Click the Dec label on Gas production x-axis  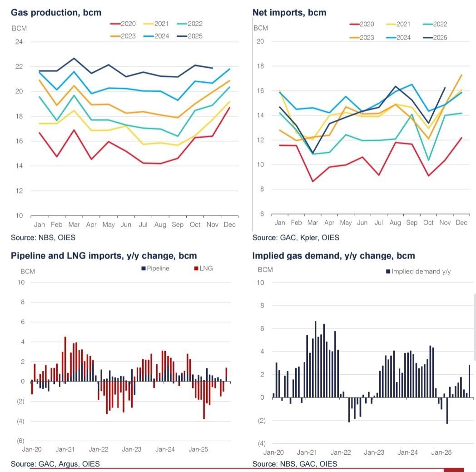click(x=230, y=224)
